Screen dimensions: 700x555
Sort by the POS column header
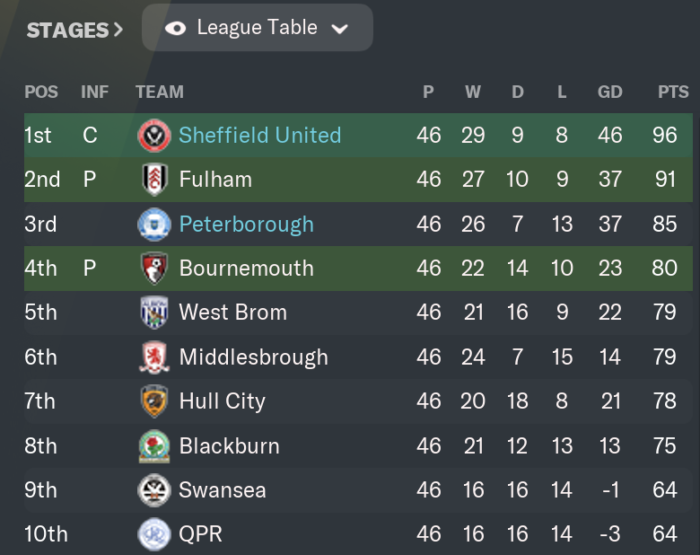[41, 92]
